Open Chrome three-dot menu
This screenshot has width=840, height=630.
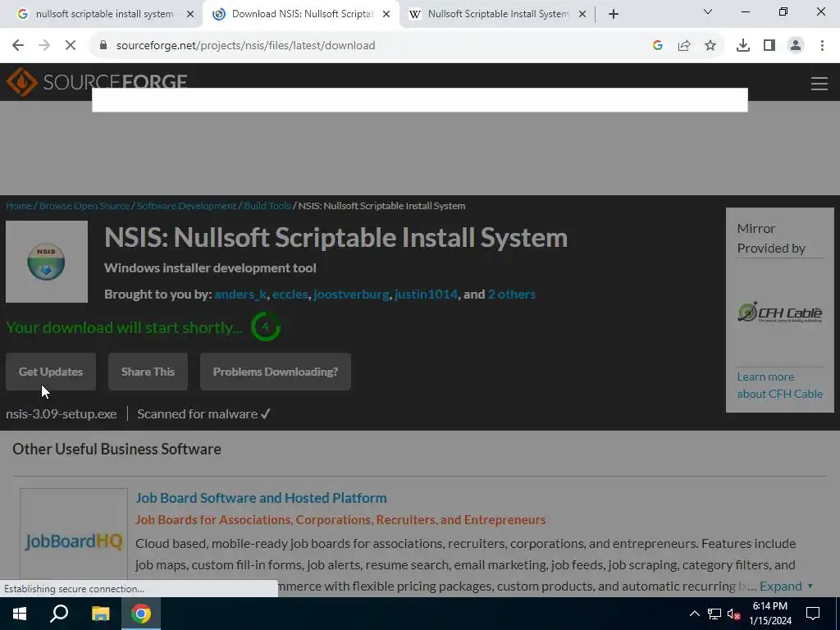(822, 46)
